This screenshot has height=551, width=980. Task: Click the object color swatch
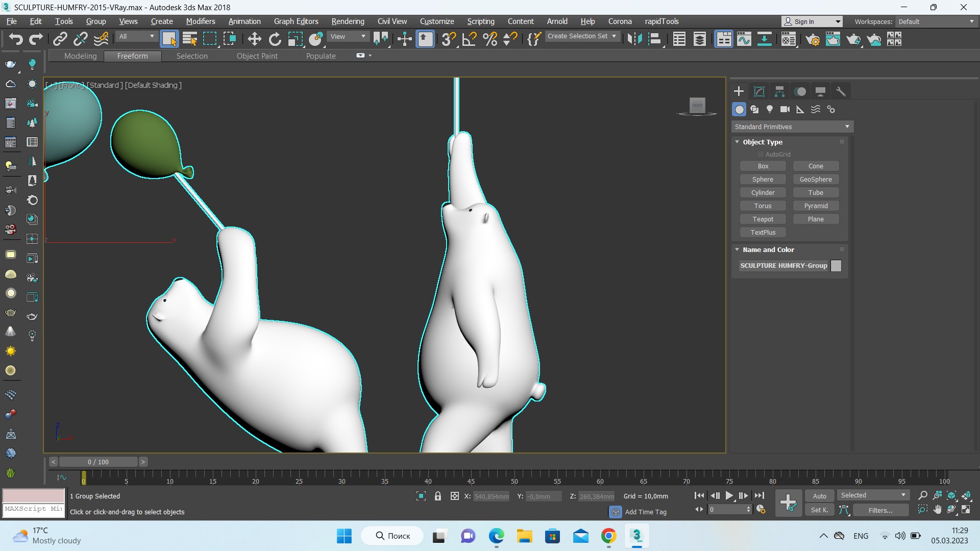pyautogui.click(x=836, y=266)
